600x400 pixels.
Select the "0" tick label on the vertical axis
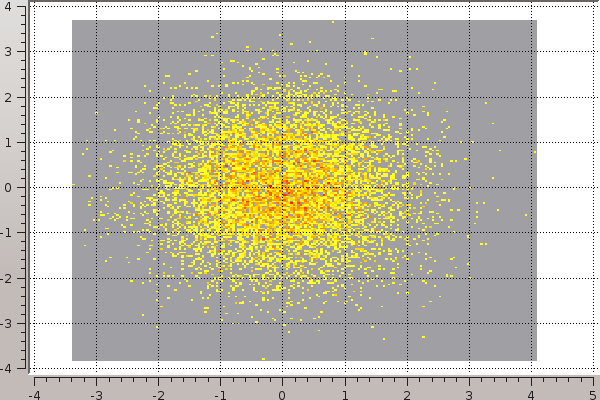click(x=9, y=187)
